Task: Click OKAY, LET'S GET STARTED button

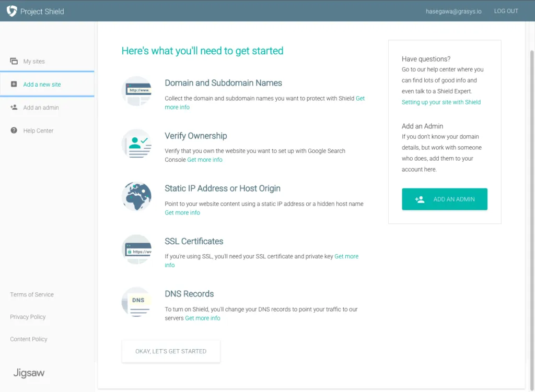Action: (x=171, y=351)
